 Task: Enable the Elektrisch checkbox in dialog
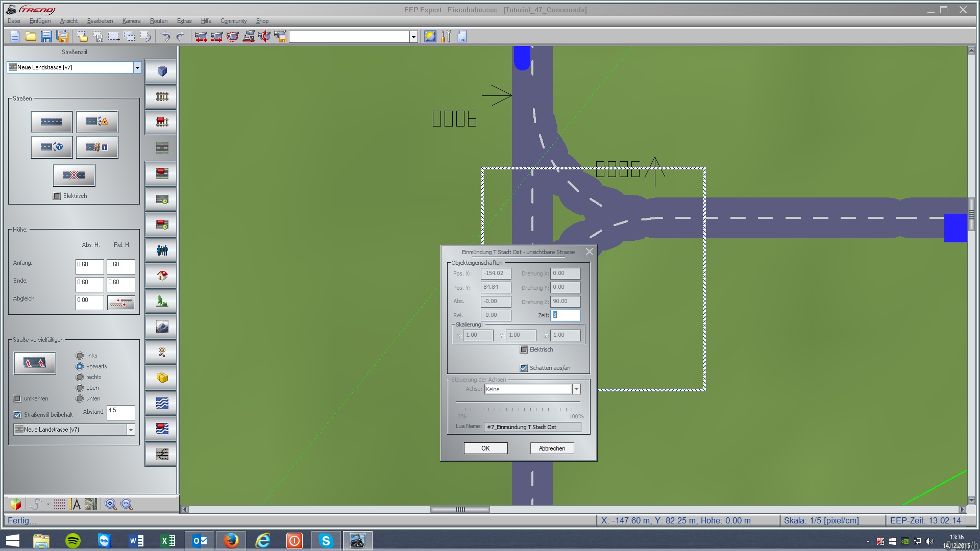coord(524,350)
